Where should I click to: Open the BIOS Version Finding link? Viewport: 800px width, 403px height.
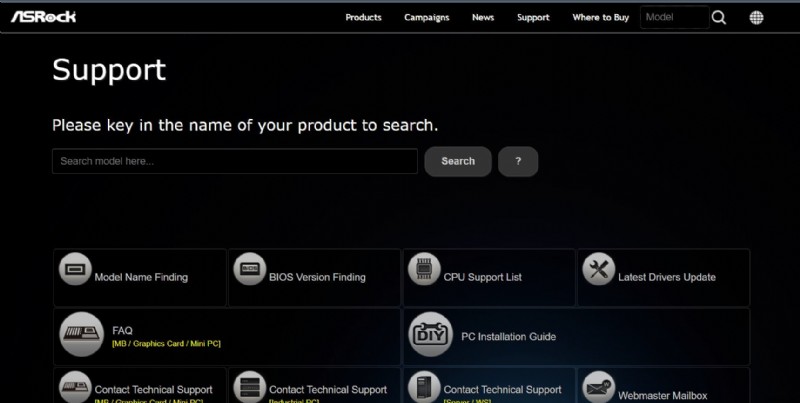coord(317,278)
